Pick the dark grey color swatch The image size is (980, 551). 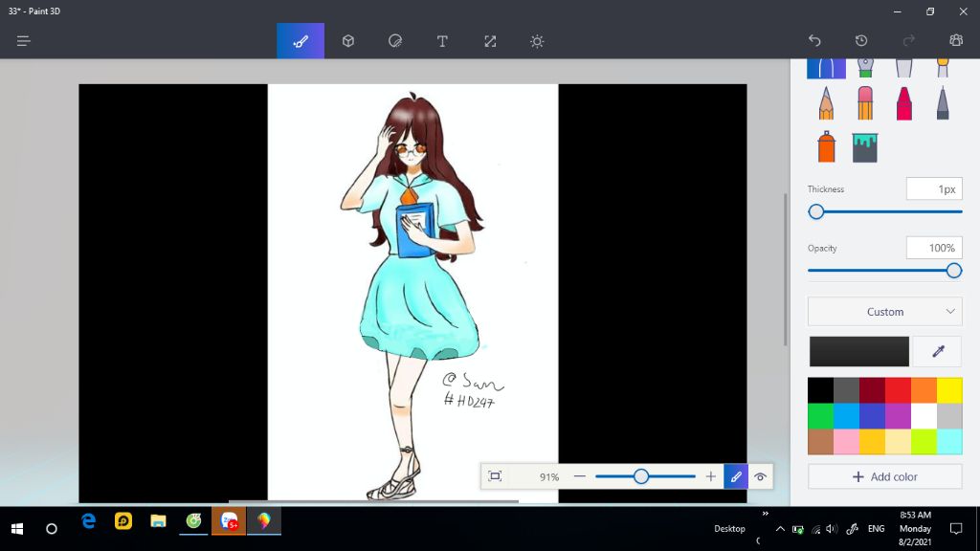click(846, 390)
